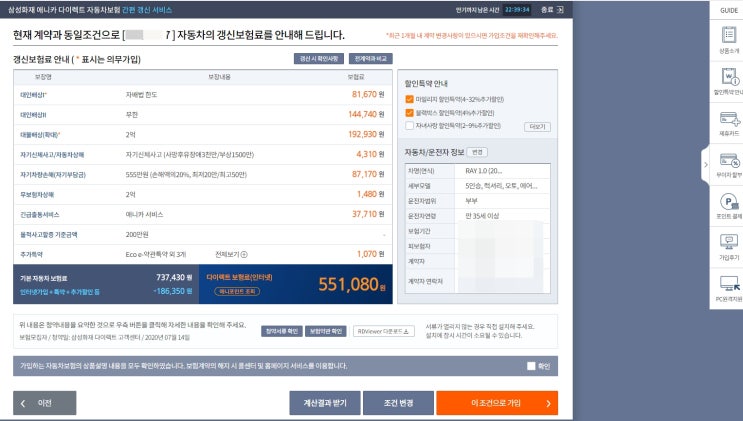Open the PC원격지원 monitor icon in the sidebar
Screen dimensions: 743x421
tap(730, 284)
